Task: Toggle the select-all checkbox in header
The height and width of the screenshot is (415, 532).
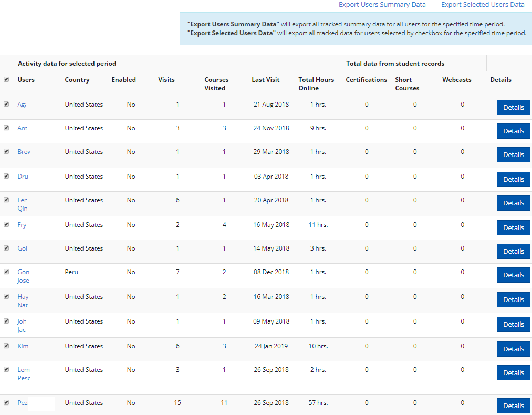Action: pyautogui.click(x=6, y=80)
